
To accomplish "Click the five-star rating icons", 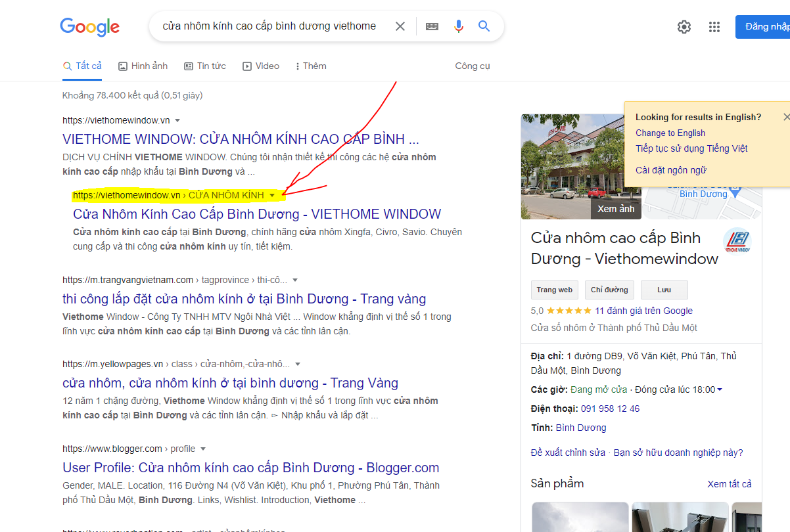I will [569, 311].
